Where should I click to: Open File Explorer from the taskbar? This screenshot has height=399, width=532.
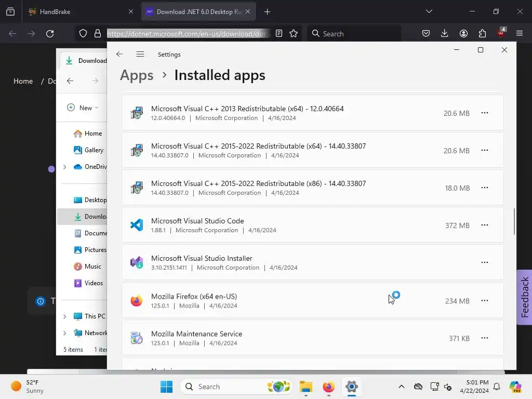305,387
